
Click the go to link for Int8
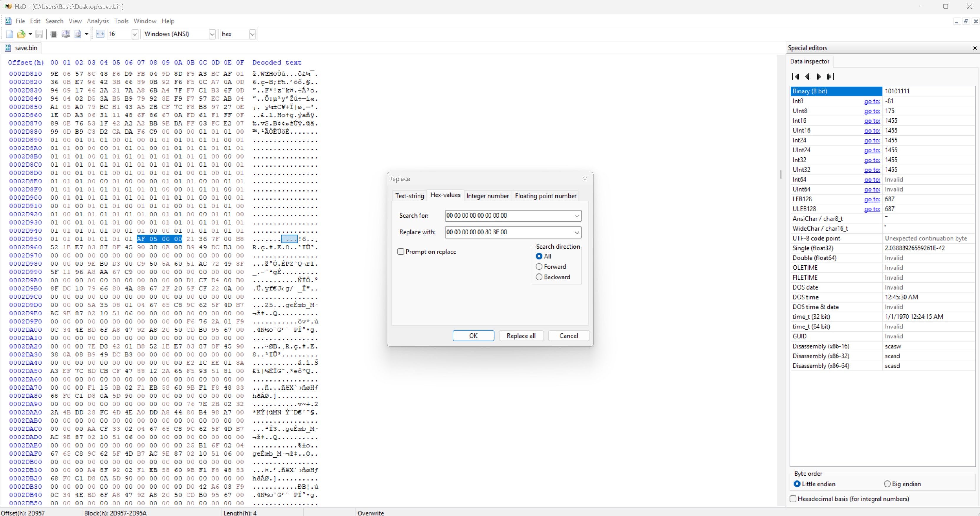coord(872,101)
